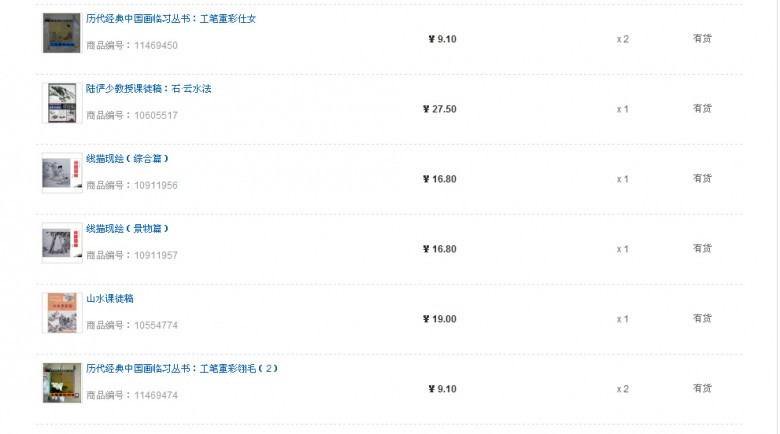Click the product number 10911956
This screenshot has height=434, width=780.
pos(156,185)
